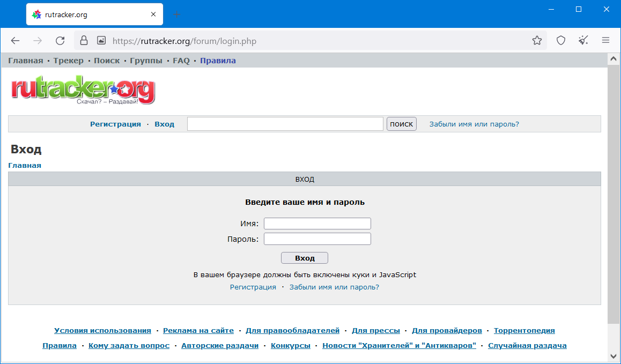This screenshot has width=621, height=364.
Task: Open Группы in the top menu
Action: [146, 61]
